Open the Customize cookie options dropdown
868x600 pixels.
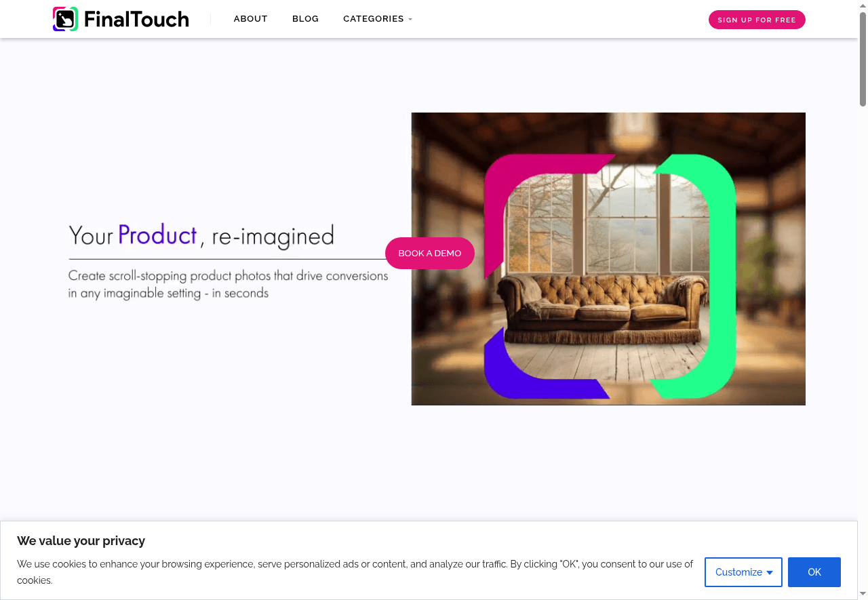pos(743,572)
